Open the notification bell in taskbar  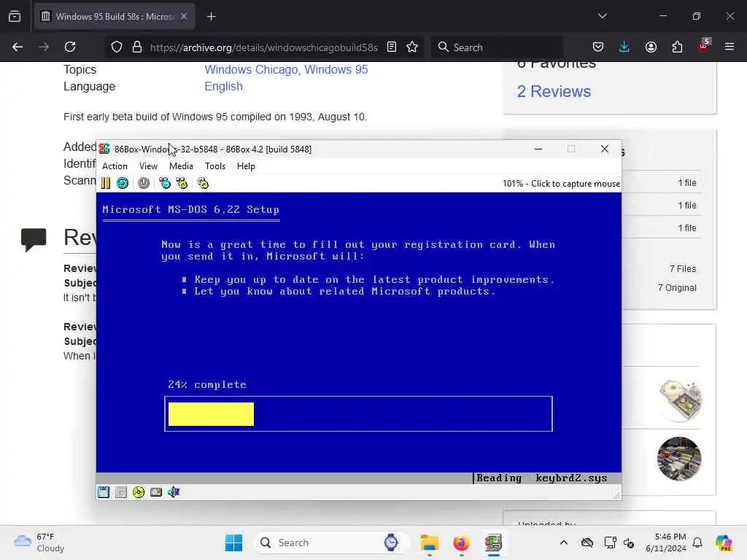click(697, 542)
